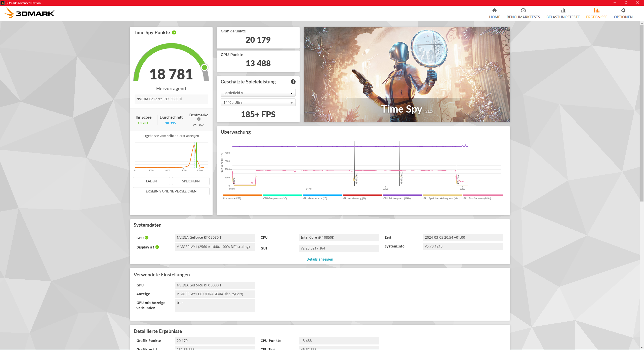Click info icon next to Geschätzte Spieleleistung
644x350 pixels.
(293, 82)
